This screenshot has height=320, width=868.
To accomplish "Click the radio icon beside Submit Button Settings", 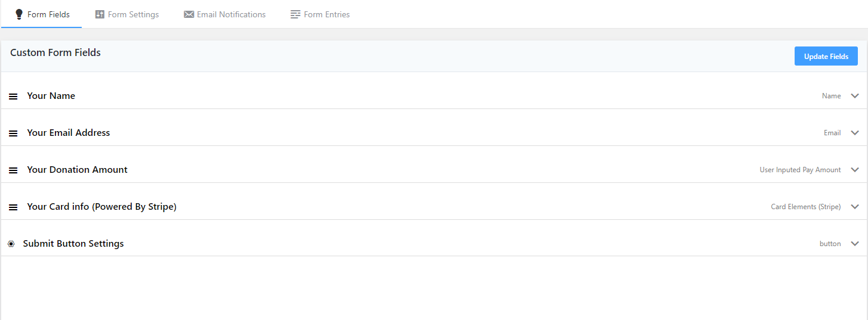I will [x=11, y=244].
